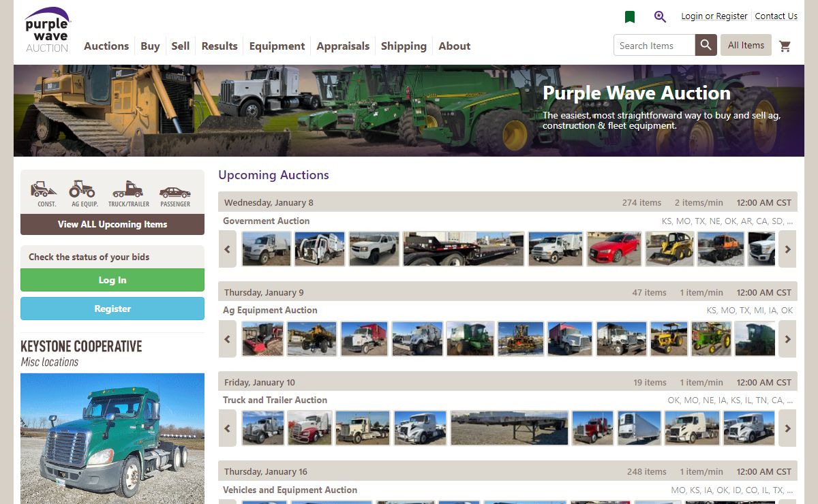Click the 274 items count
This screenshot has width=818, height=504.
[641, 202]
